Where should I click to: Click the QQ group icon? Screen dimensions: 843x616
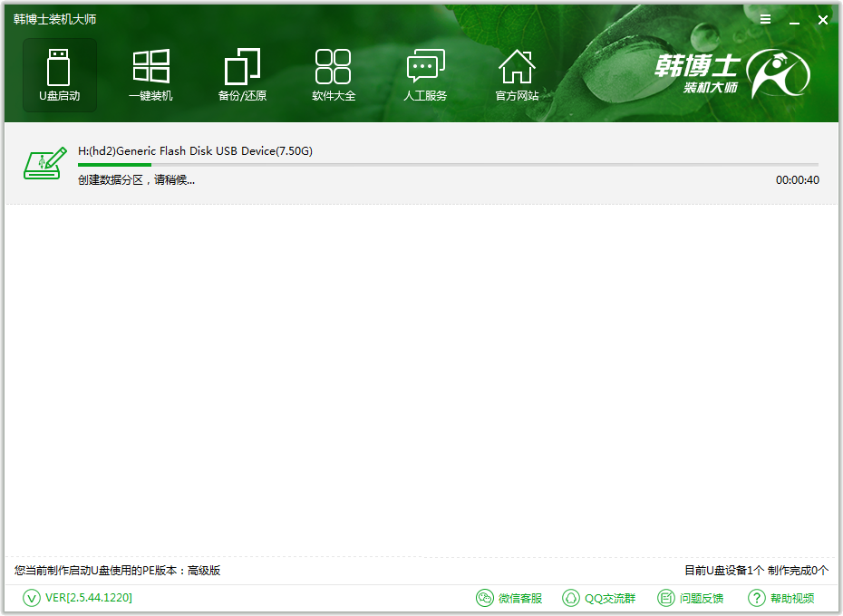click(570, 598)
